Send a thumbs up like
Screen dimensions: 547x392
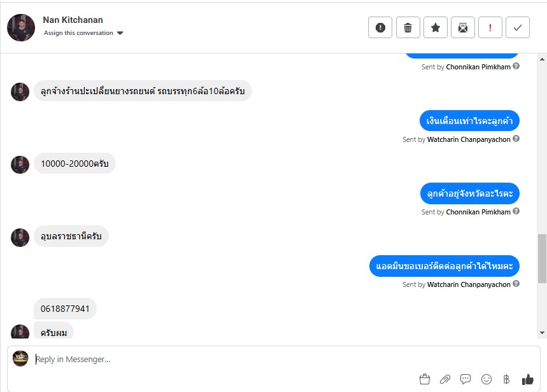tap(528, 379)
